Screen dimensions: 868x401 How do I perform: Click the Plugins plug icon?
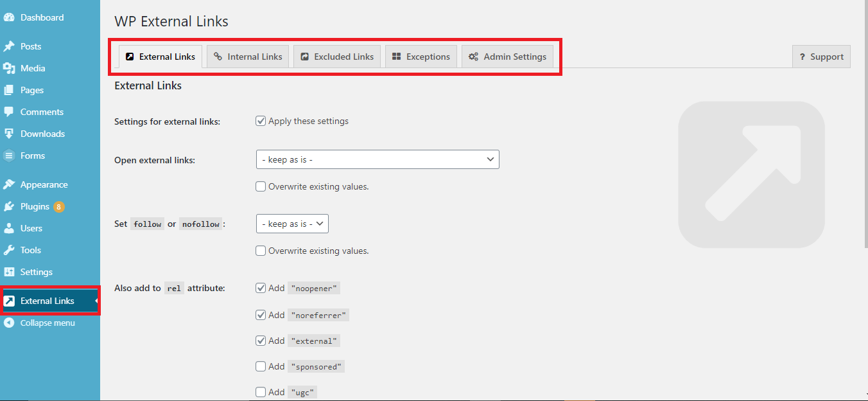coord(9,206)
